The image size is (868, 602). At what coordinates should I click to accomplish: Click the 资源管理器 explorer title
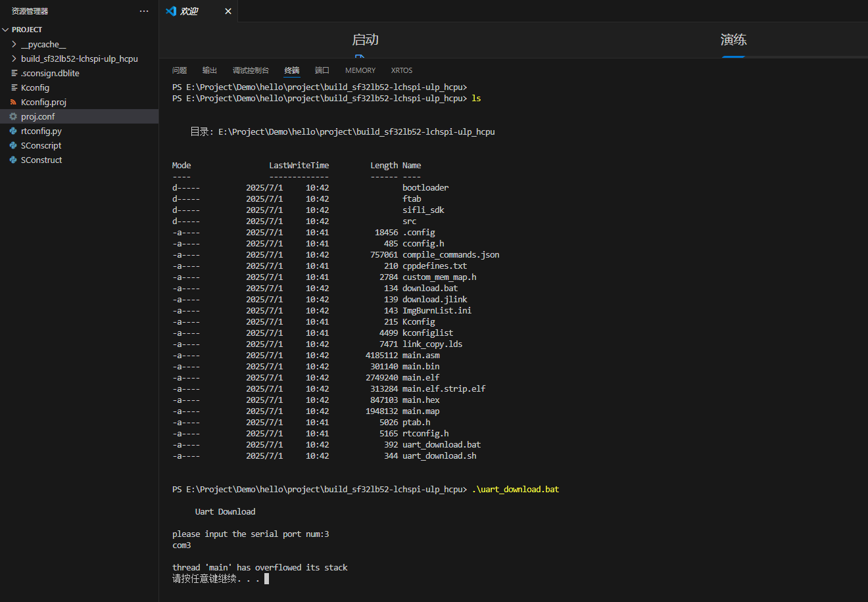point(30,11)
